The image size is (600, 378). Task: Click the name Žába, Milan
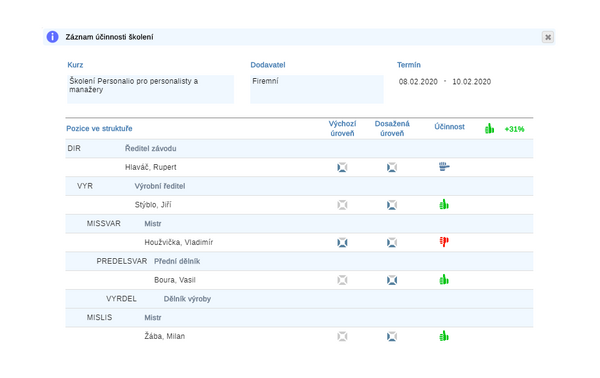[x=165, y=336]
